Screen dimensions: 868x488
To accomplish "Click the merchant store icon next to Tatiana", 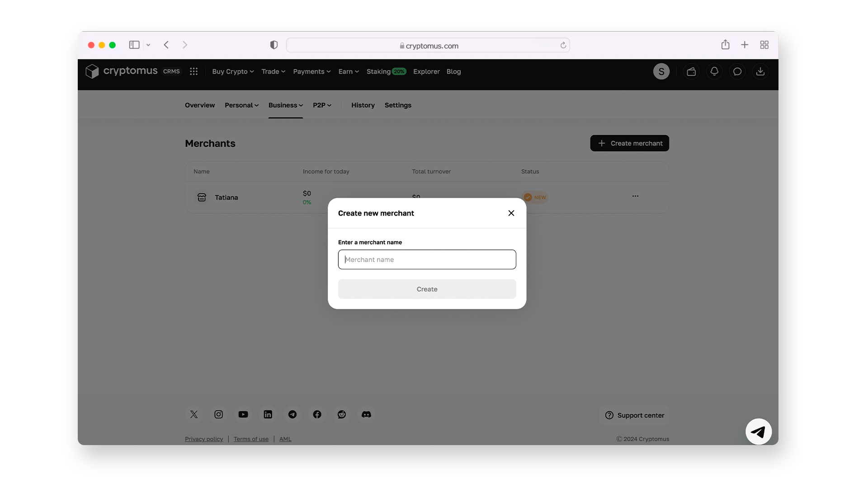I will pyautogui.click(x=202, y=197).
